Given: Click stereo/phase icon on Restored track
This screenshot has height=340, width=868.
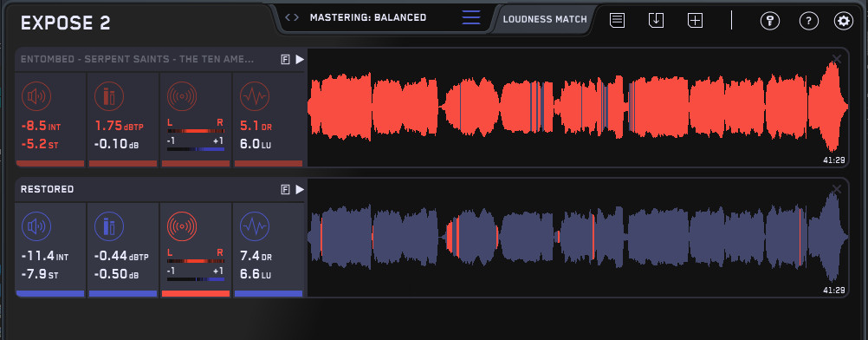Looking at the screenshot, I should pyautogui.click(x=182, y=227).
